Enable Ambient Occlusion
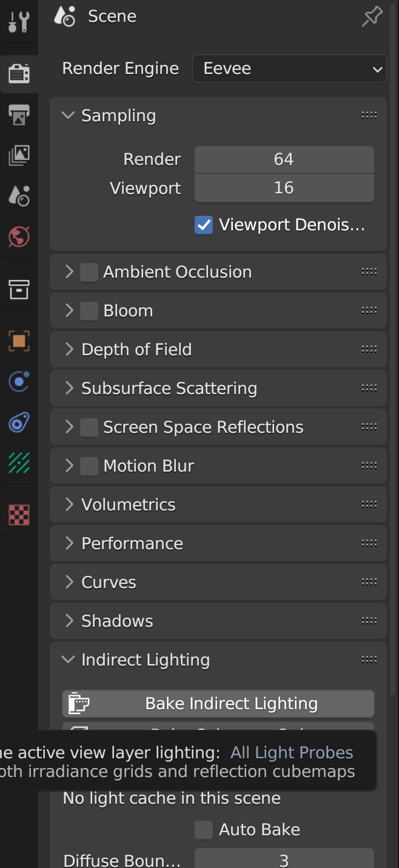The image size is (399, 868). click(89, 272)
